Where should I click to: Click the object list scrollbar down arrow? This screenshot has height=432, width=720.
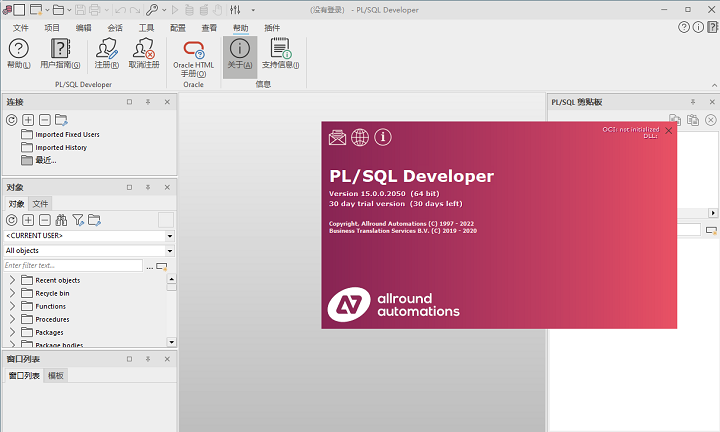tap(171, 342)
